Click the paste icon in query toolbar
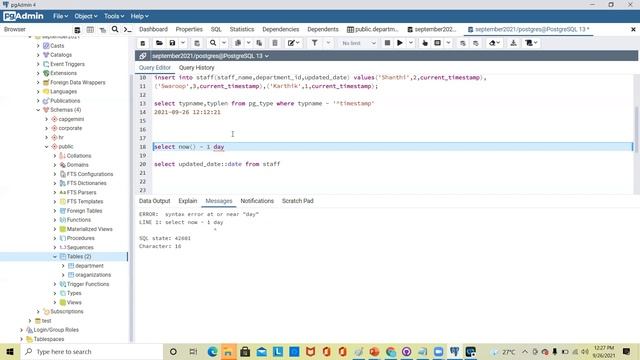640x360 pixels. point(259,43)
